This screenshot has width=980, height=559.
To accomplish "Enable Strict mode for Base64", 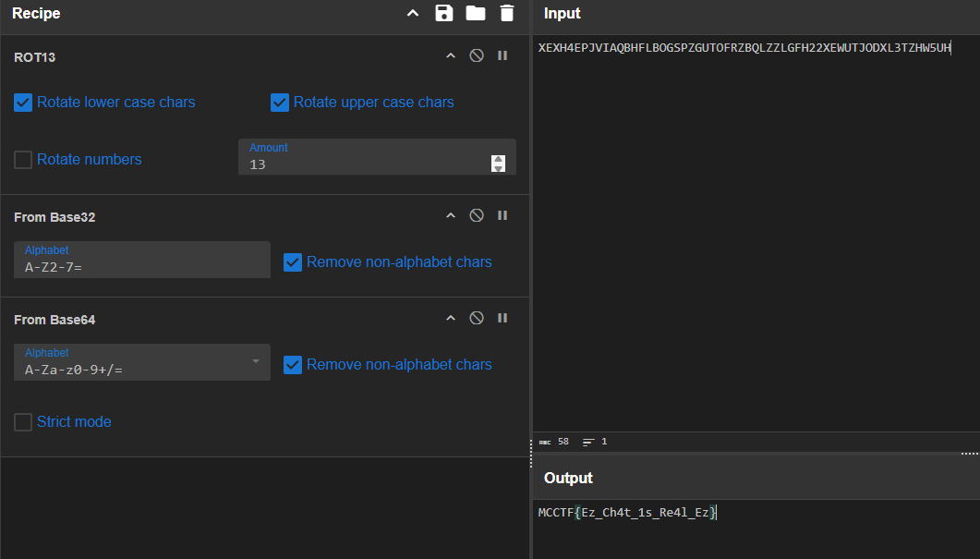I will pyautogui.click(x=23, y=422).
